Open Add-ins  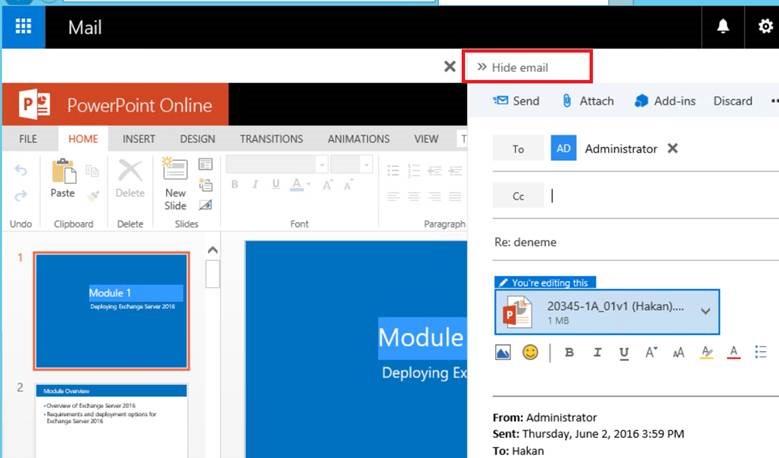pyautogui.click(x=665, y=101)
